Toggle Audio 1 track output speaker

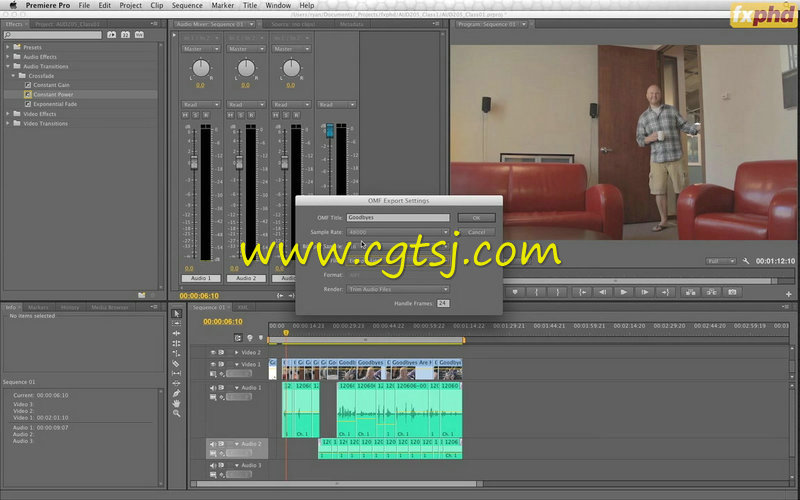tap(213, 388)
